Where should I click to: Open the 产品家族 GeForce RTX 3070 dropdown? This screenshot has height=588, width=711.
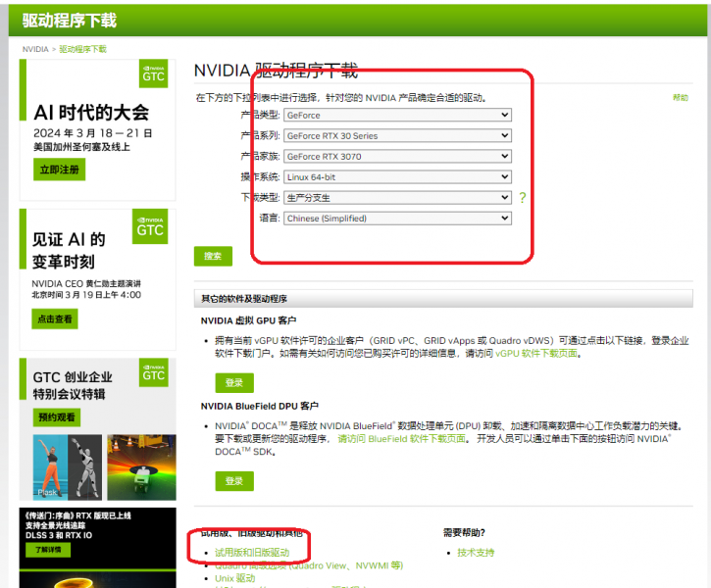pyautogui.click(x=398, y=156)
